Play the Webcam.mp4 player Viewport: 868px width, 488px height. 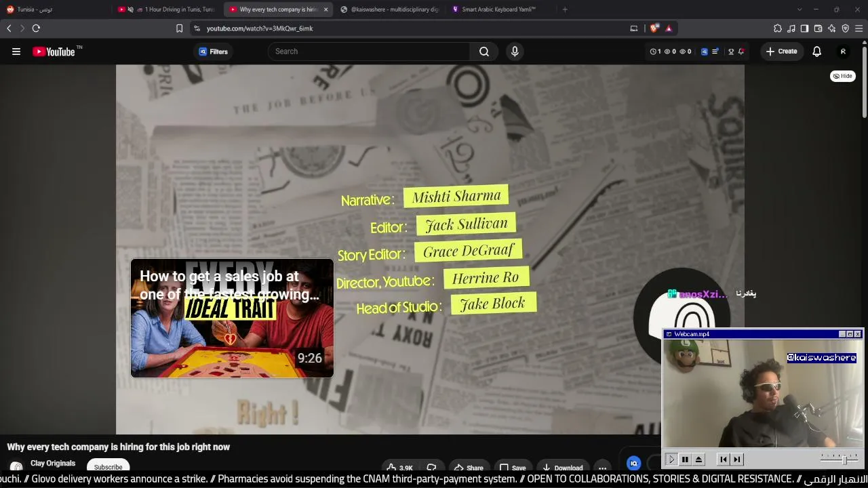click(x=671, y=459)
